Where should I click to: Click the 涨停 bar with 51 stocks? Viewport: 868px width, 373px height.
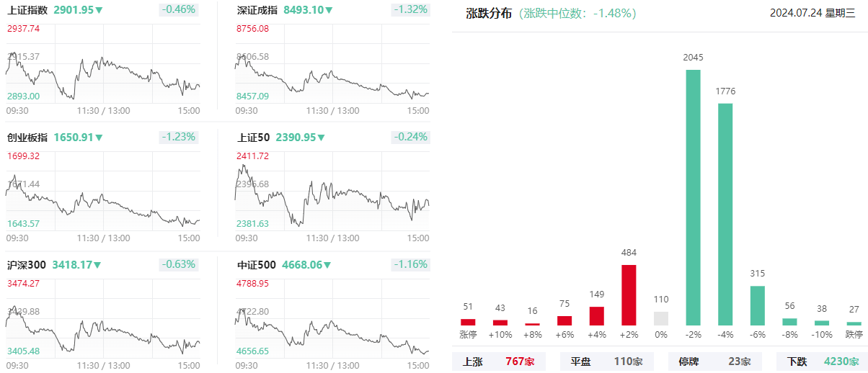tap(468, 322)
